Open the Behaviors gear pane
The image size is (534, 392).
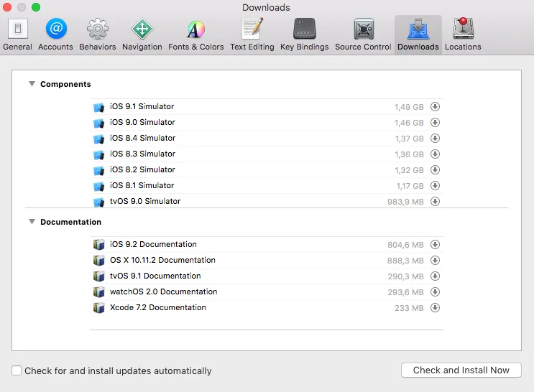tap(98, 34)
